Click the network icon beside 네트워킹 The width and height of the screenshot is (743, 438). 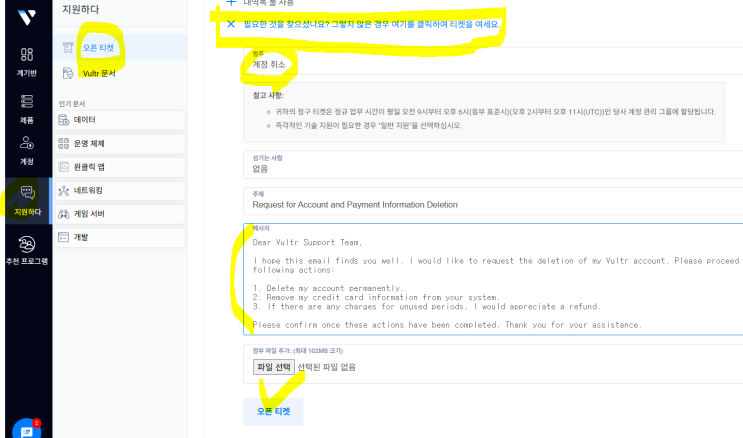click(x=63, y=191)
